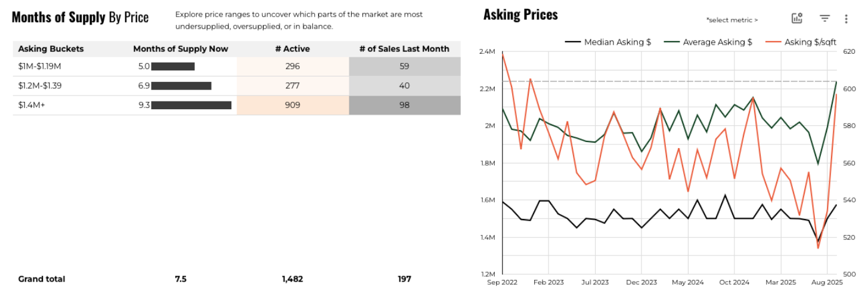The image size is (868, 299).
Task: Hide the Average Asking $ legend series
Action: click(708, 42)
